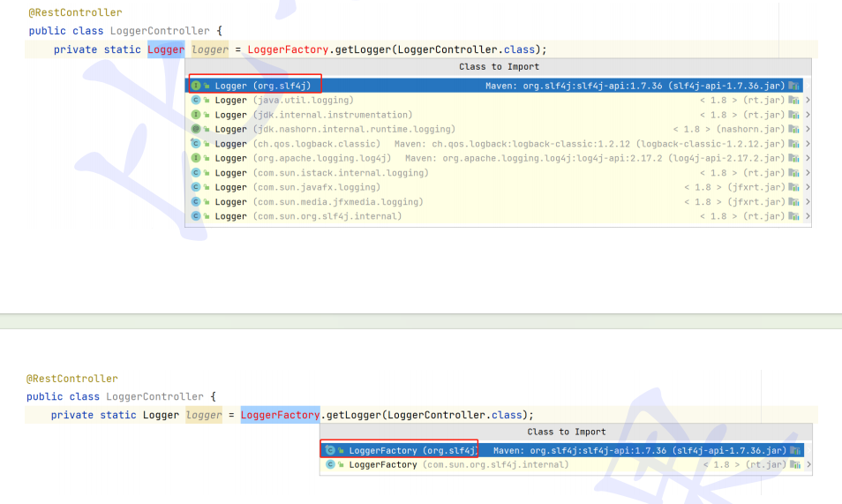Expand submenu arrow for com.sun.org.slf4j.internal Logger
842x504 pixels.
coord(807,216)
